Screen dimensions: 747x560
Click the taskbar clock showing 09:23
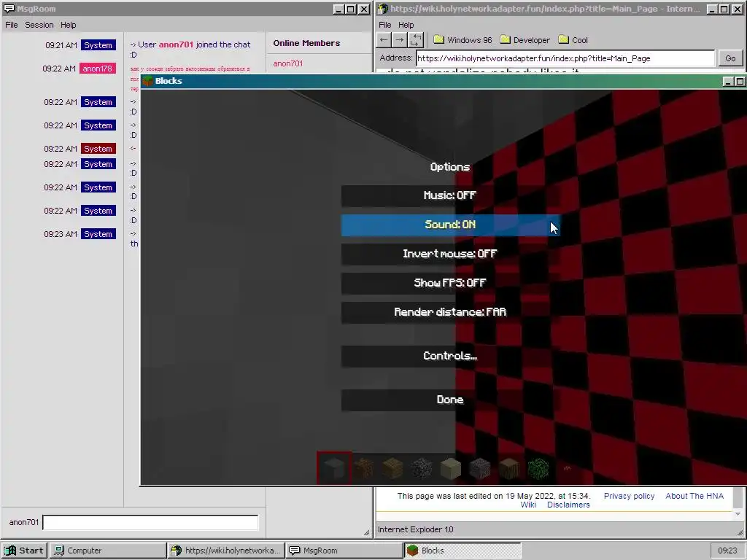point(727,551)
